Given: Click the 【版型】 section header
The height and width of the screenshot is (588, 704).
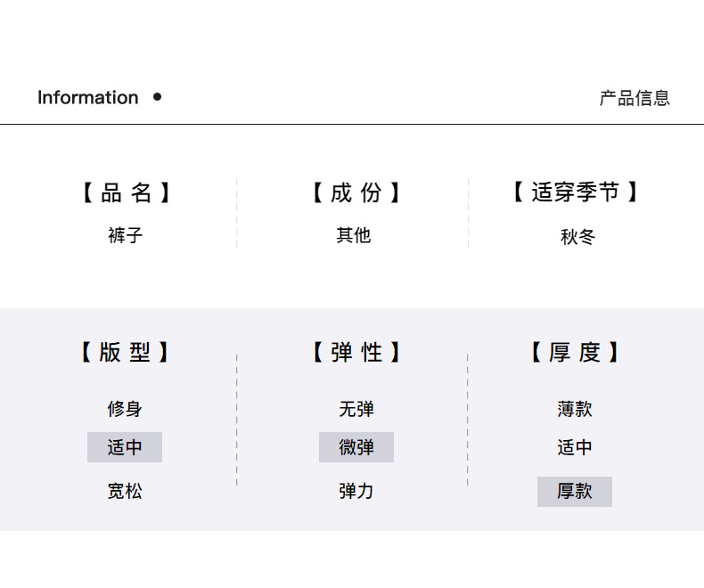Looking at the screenshot, I should 125,353.
